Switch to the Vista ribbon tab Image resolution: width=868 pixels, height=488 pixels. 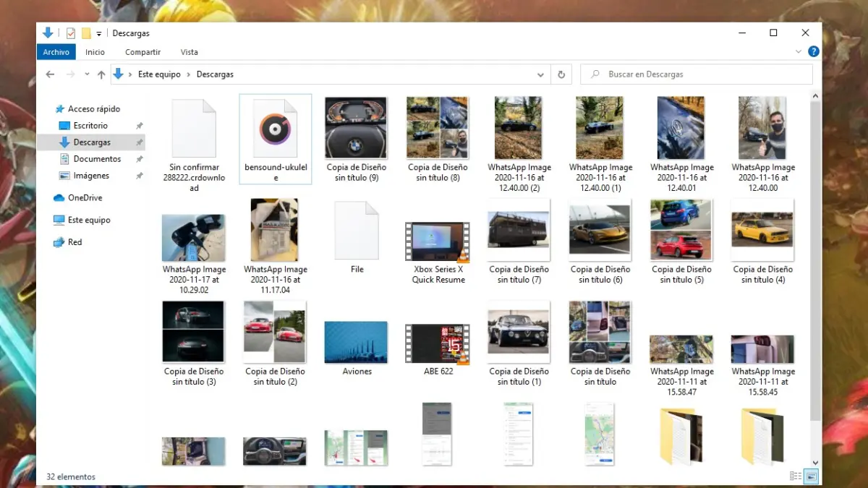point(189,52)
